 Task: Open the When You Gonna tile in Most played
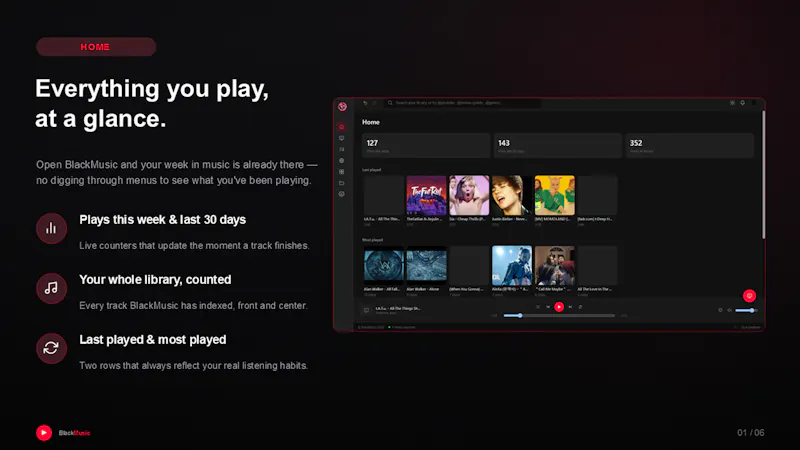(x=469, y=265)
